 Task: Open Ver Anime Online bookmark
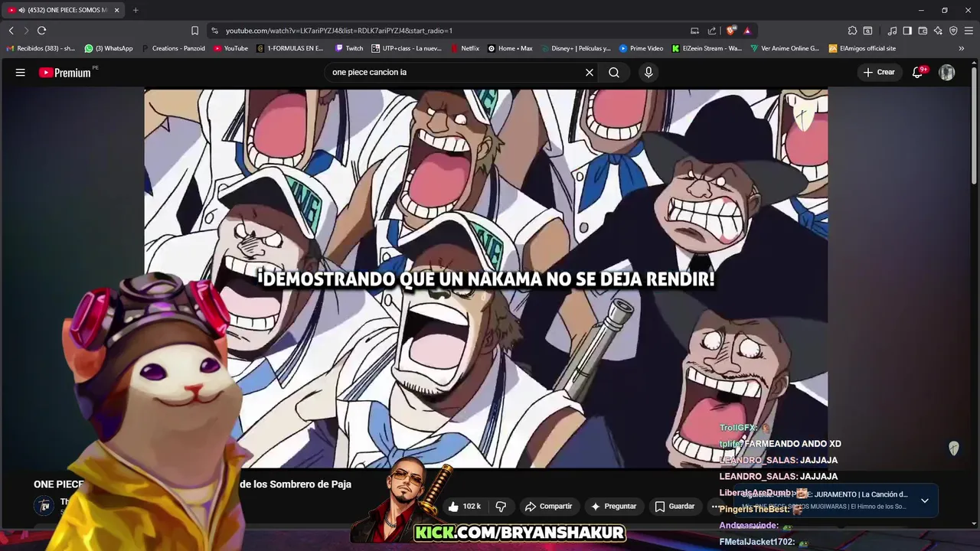tap(785, 48)
